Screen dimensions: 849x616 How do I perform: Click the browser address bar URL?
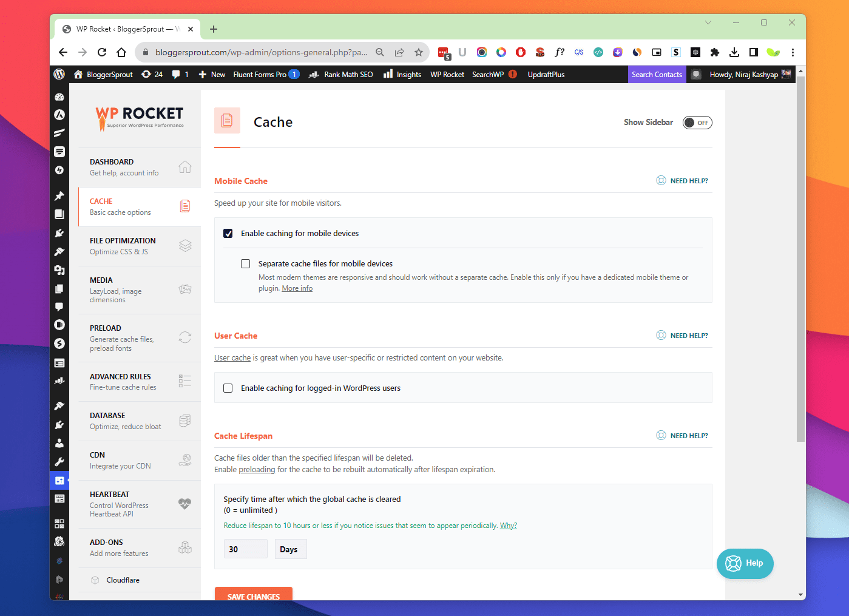[261, 52]
